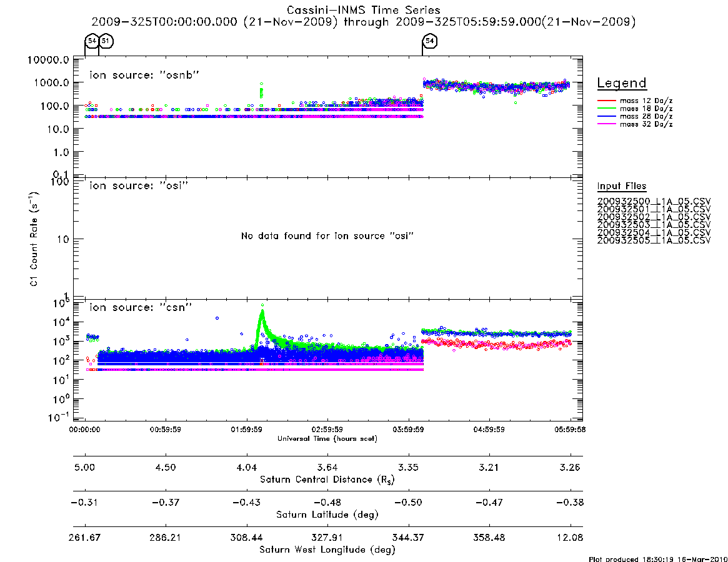This screenshot has height=562, width=728.
Task: Click the blue mass 28 Da/z legend line
Action: coord(606,116)
